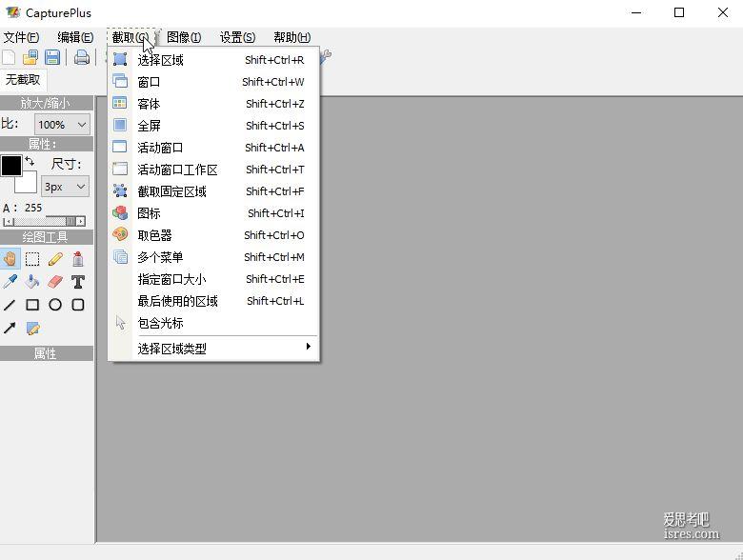Choose 截取固定区域 menu entry
The width and height of the screenshot is (743, 560).
point(213,191)
